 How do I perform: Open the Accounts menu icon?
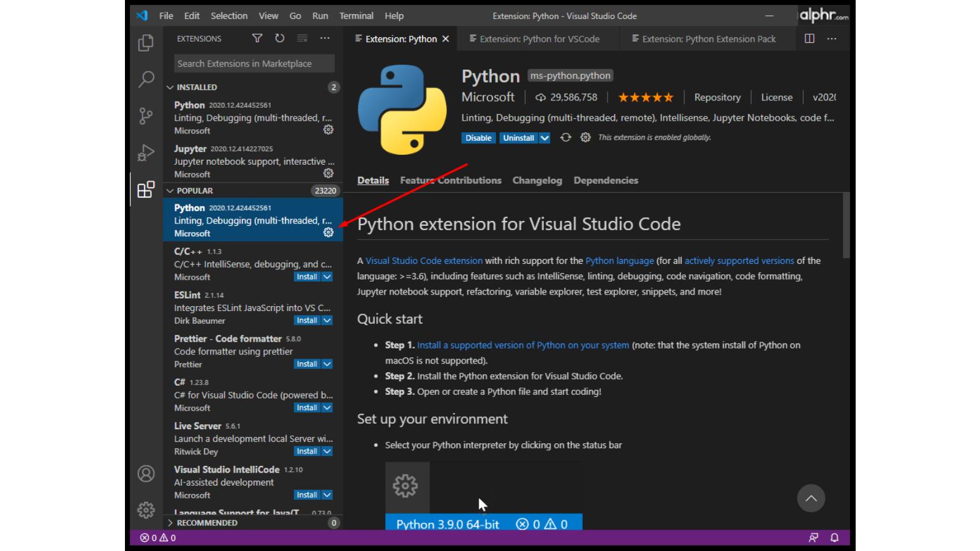coord(146,473)
